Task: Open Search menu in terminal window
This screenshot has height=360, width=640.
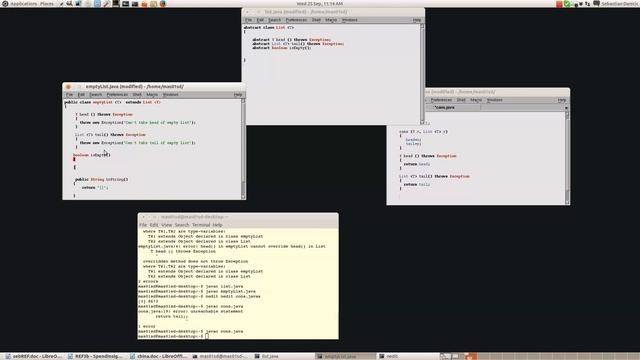Action: click(x=182, y=225)
